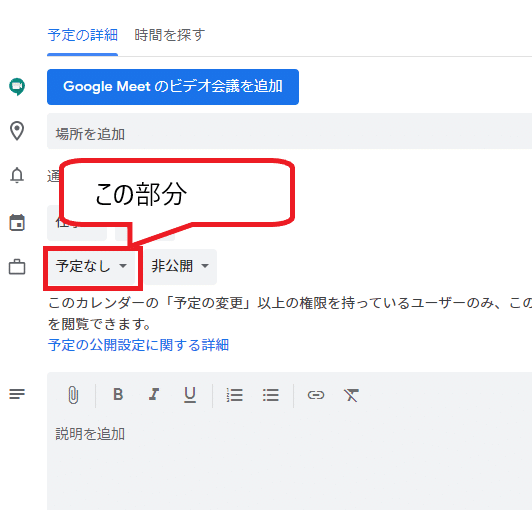532x510 pixels.
Task: Click the location pin icon
Action: (x=17, y=131)
